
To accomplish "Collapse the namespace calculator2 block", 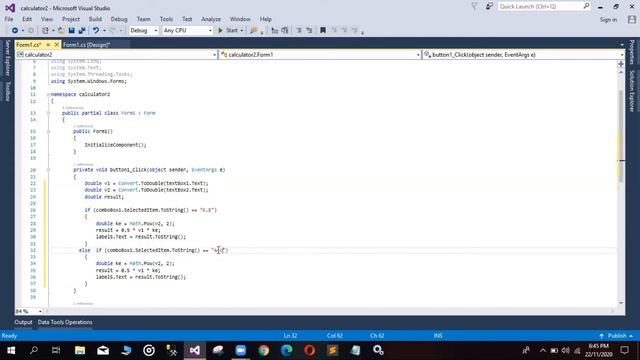I will 48,94.
